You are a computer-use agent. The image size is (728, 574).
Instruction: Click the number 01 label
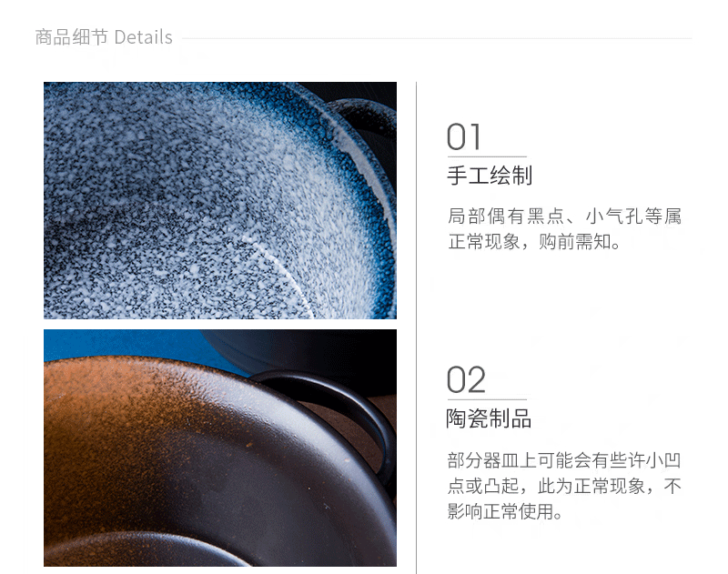463,137
